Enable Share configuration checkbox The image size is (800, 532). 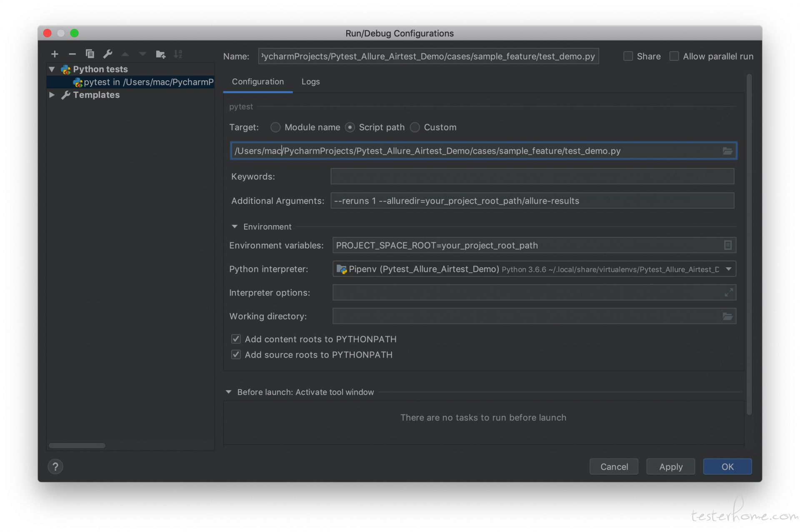[628, 55]
